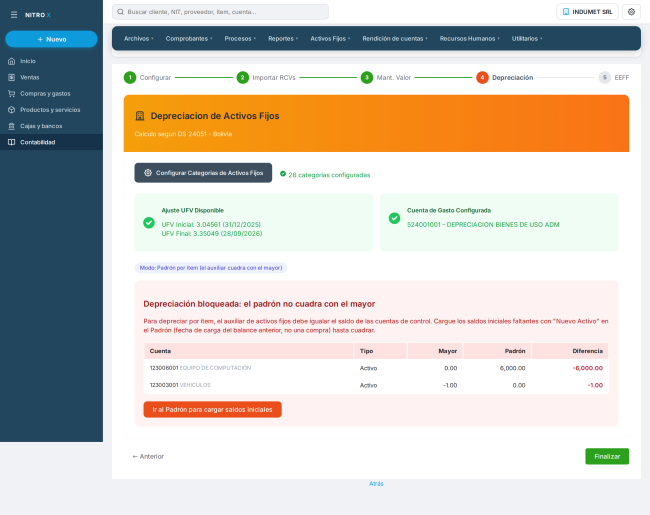Click 524001001 - DEPRECIACION BIENES DE USO ADM
Image resolution: width=650 pixels, height=515 pixels.
(483, 225)
